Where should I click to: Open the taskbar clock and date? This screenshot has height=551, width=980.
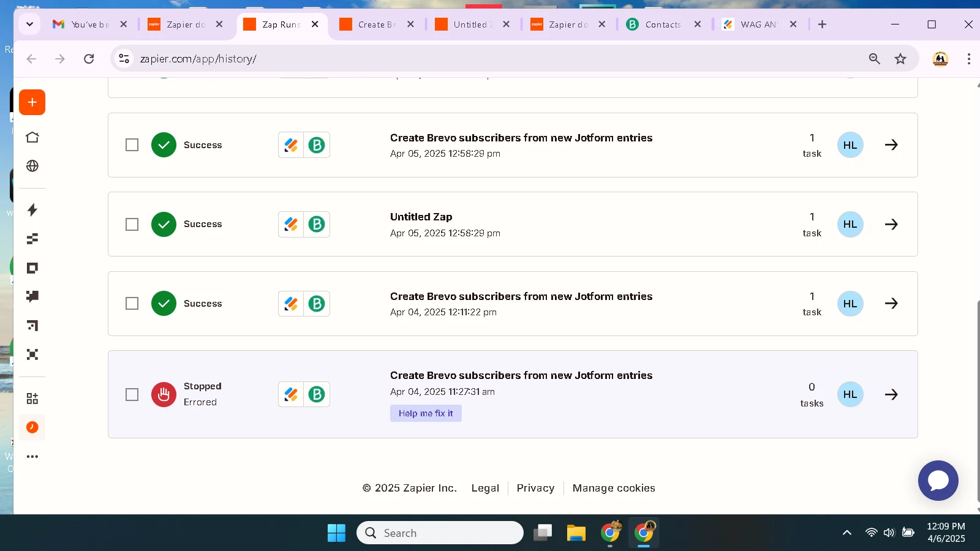[x=946, y=533]
